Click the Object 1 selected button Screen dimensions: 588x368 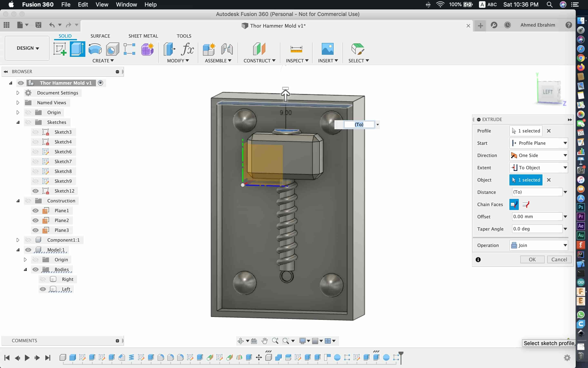coord(526,180)
